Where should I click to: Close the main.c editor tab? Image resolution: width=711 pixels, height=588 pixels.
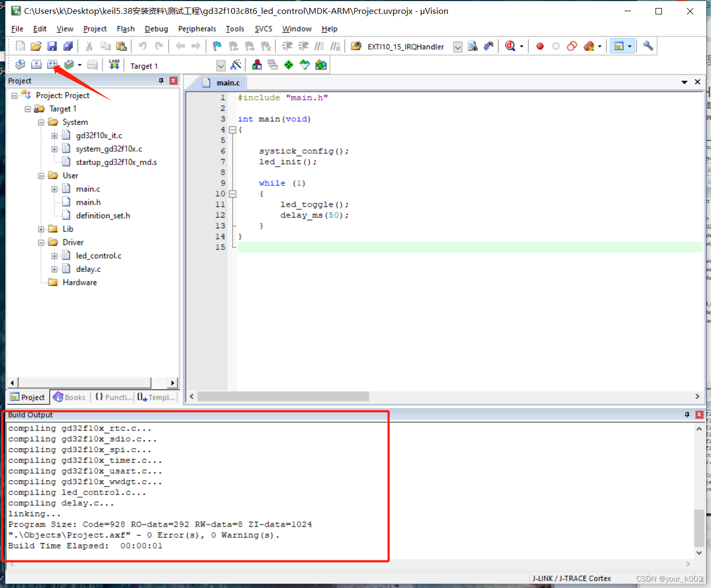pyautogui.click(x=697, y=82)
